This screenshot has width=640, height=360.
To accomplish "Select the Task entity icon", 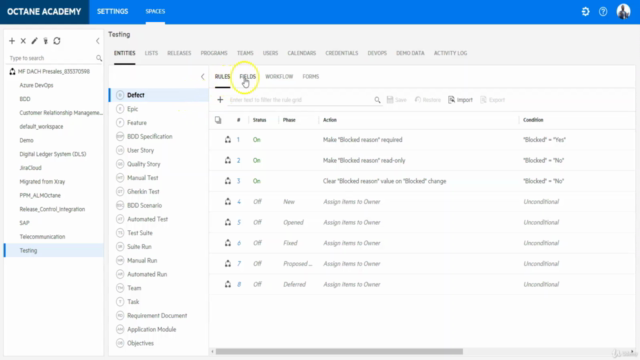I will point(120,302).
